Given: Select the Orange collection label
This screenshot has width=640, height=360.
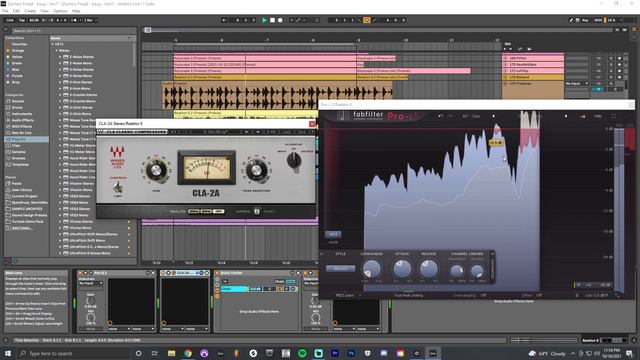Looking at the screenshot, I should 18,51.
